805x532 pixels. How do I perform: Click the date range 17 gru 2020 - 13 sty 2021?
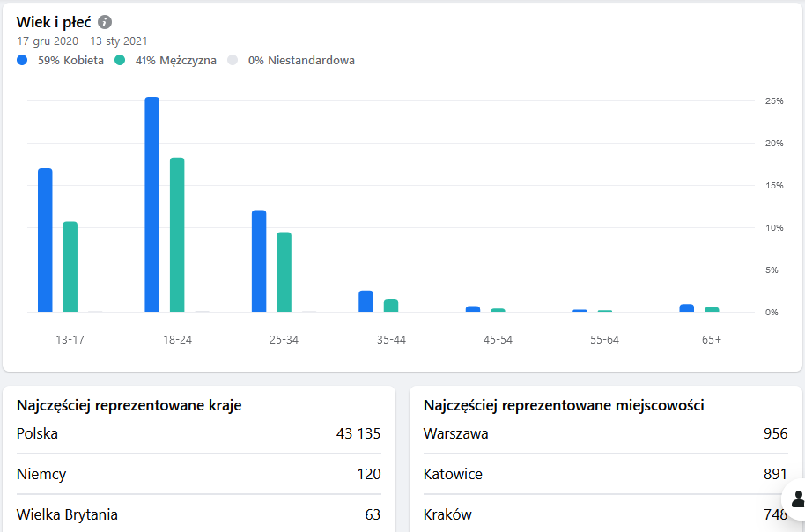[x=82, y=41]
